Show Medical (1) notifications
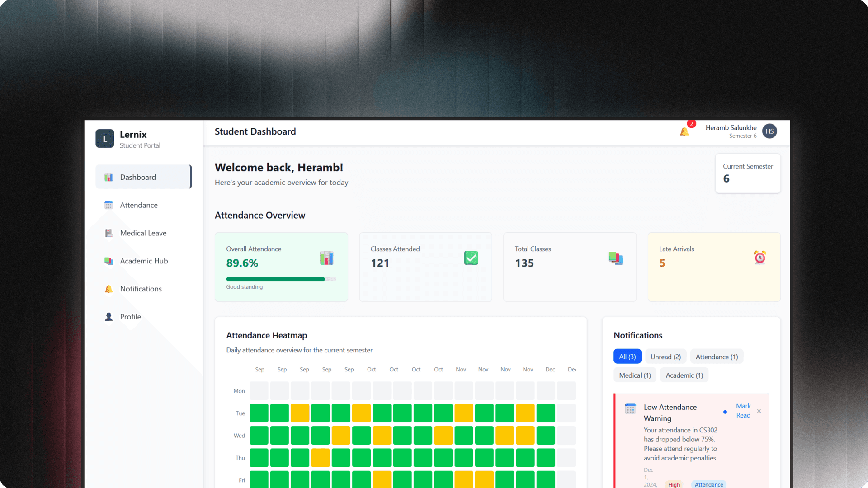Viewport: 868px width, 488px height. [x=635, y=375]
